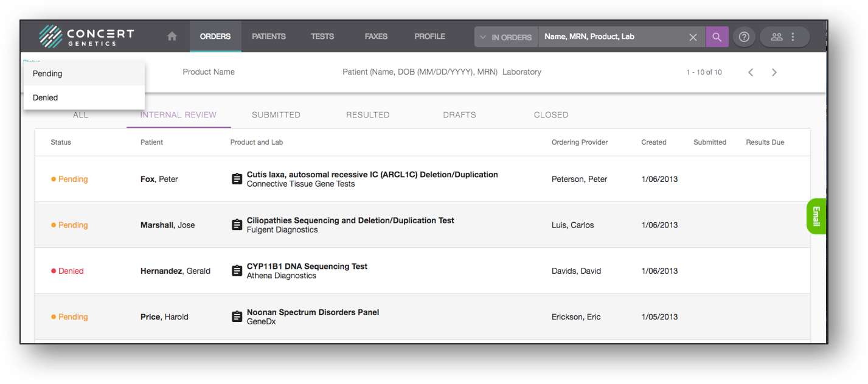868x384 pixels.
Task: Click the clipboard icon next to CYP11B1 DNA Sequencing Test
Action: pyautogui.click(x=237, y=270)
